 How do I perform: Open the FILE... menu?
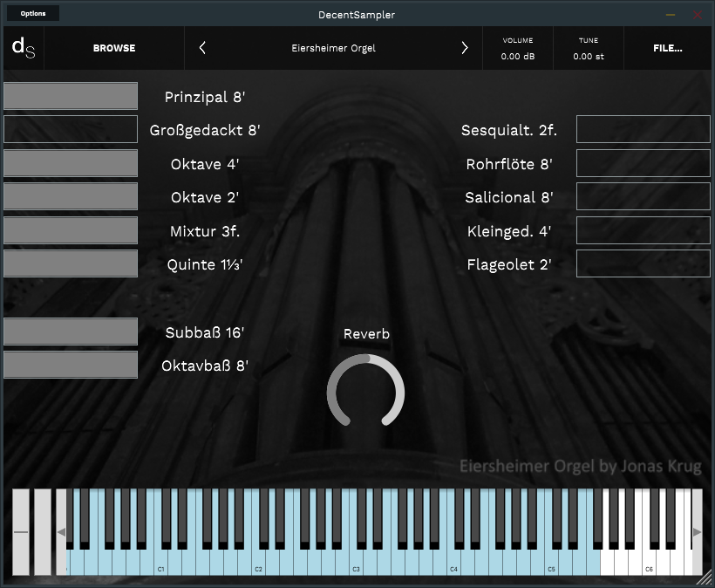point(668,48)
